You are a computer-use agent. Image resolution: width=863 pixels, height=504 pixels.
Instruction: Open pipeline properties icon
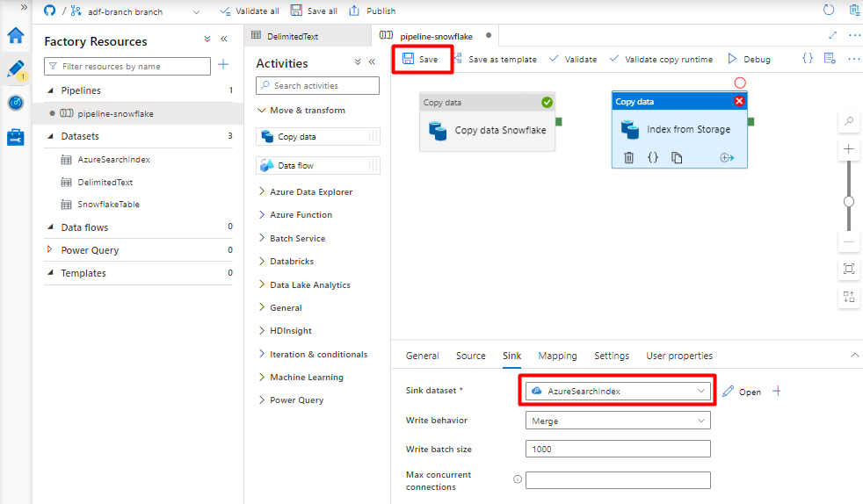(830, 58)
